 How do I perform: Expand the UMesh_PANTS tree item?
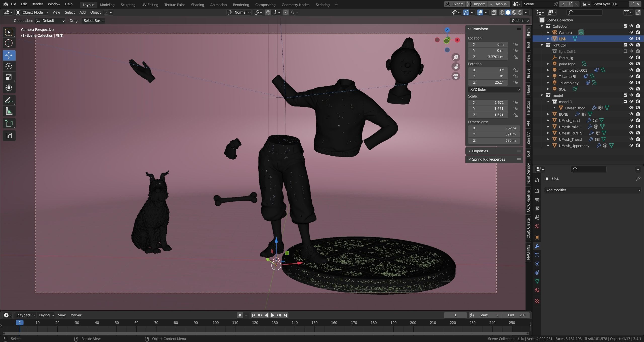click(548, 133)
